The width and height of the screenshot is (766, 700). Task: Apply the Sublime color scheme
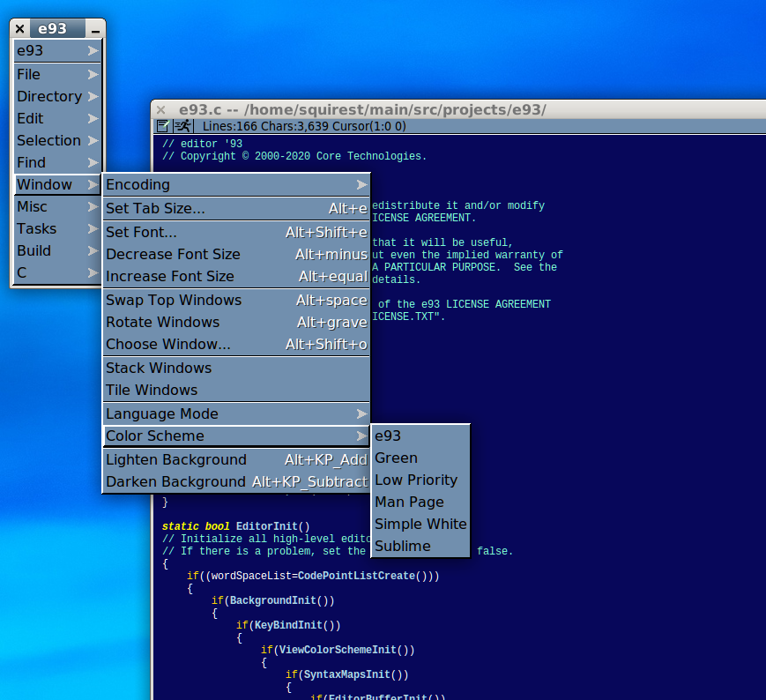click(x=420, y=546)
